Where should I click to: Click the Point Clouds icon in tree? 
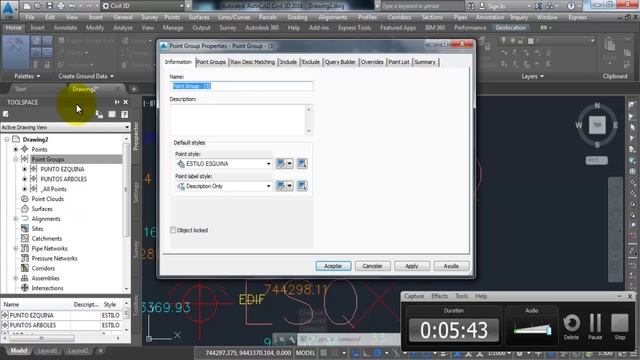tap(24, 199)
